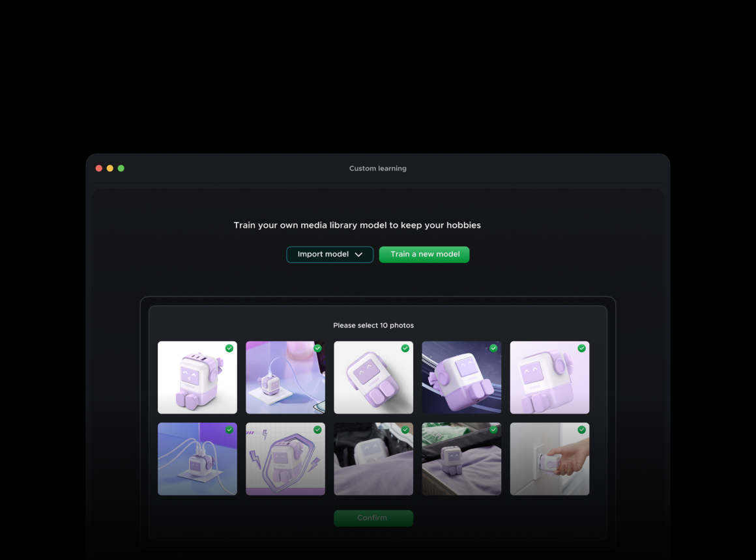The image size is (756, 560).
Task: Untick the checkmark on the charger standing on bedsheet photo
Action: coord(493,430)
